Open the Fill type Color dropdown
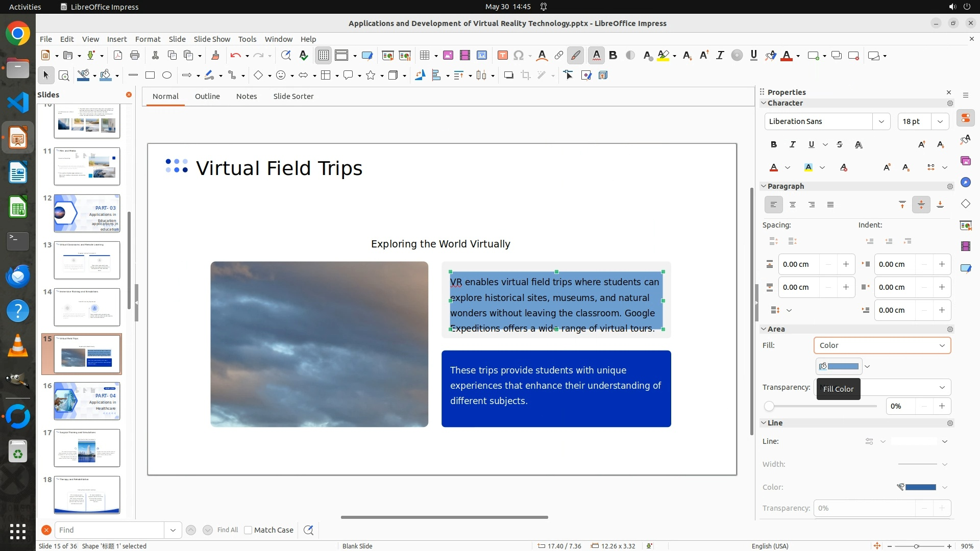980x551 pixels. pos(882,345)
